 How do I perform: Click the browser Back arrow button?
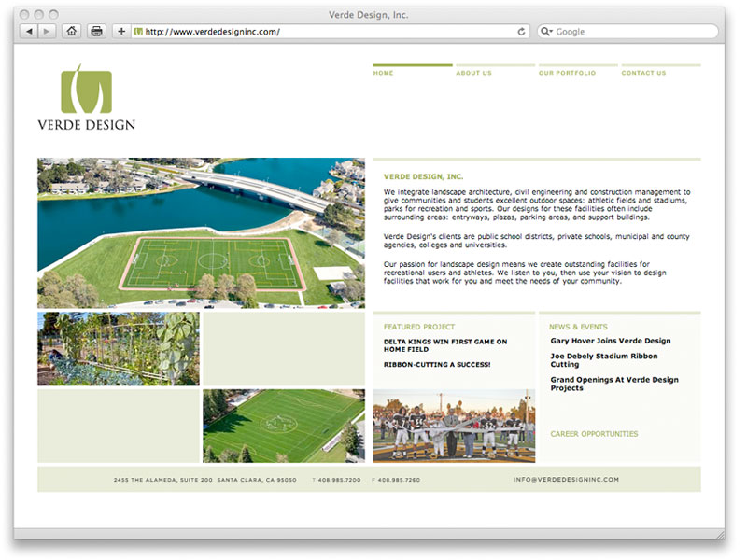pyautogui.click(x=29, y=32)
